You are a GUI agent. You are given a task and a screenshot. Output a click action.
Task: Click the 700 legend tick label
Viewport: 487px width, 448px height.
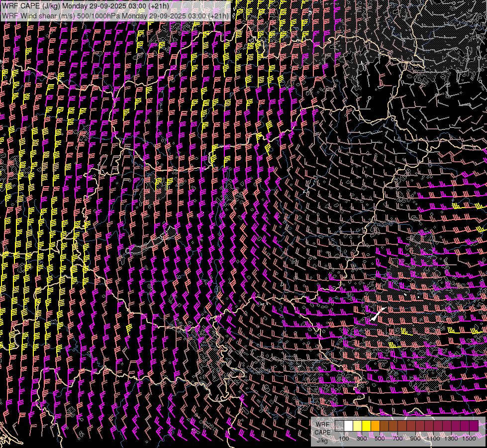tap(397, 439)
